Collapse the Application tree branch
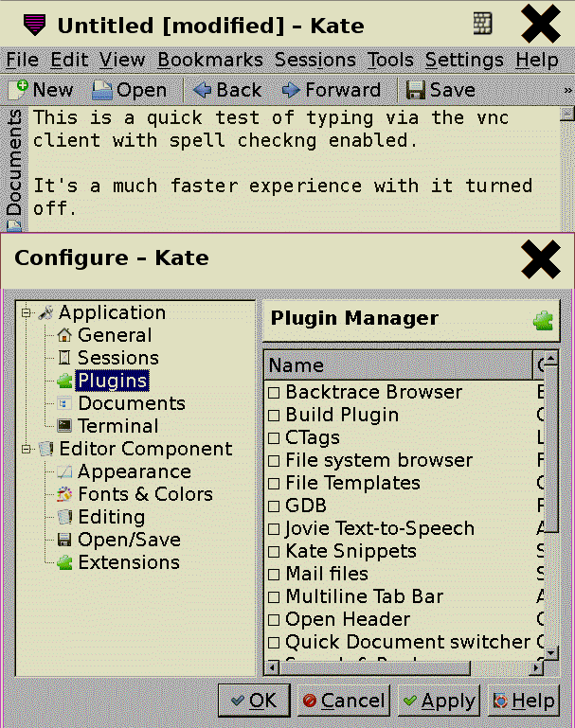This screenshot has height=728, width=575. 26,312
